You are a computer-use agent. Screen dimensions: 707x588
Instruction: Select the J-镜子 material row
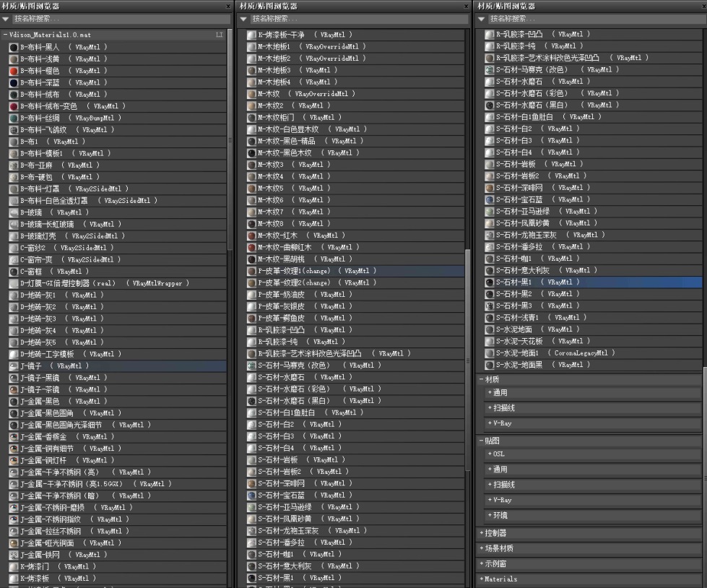coord(117,366)
